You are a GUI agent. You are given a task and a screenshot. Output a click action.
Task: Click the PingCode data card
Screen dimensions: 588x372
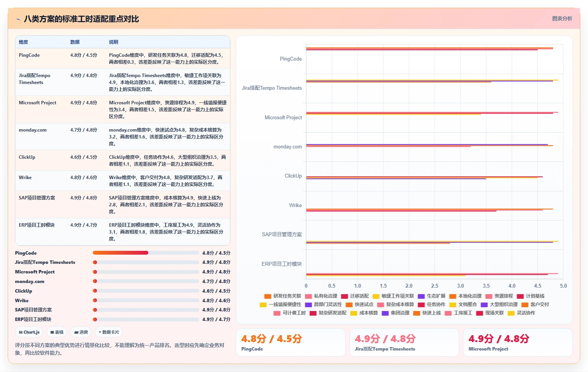pyautogui.click(x=291, y=342)
